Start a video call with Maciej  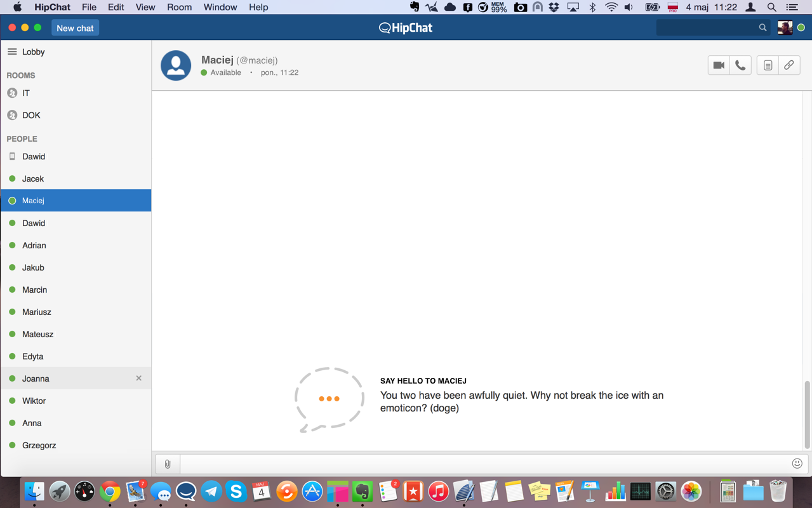[x=719, y=65]
